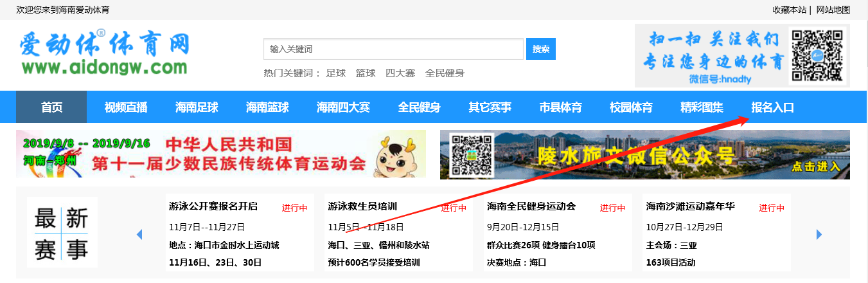Focus the 输入关键词 search field

click(x=393, y=49)
